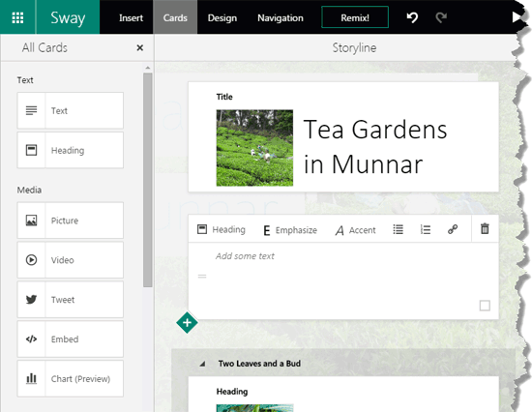Click the Media group label

click(x=29, y=190)
